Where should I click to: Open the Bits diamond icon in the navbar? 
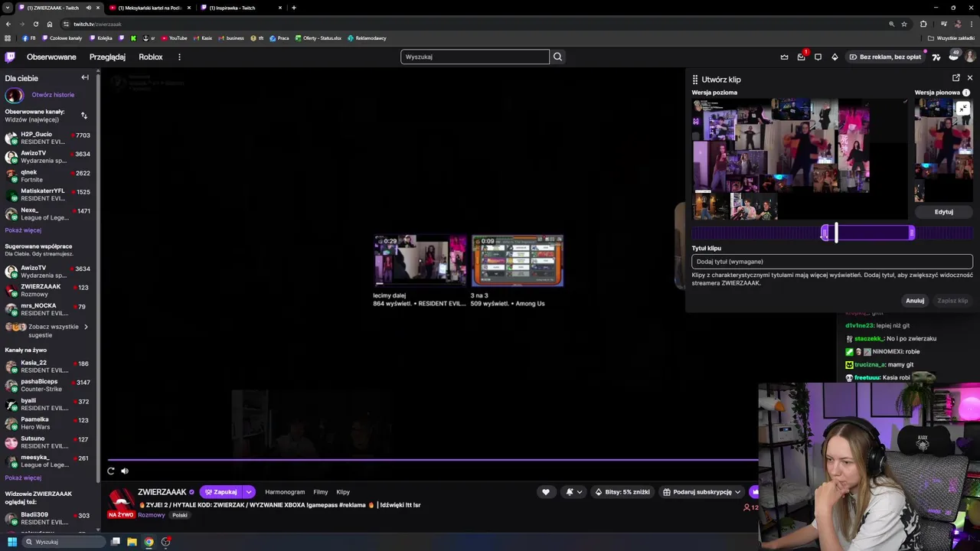click(835, 57)
